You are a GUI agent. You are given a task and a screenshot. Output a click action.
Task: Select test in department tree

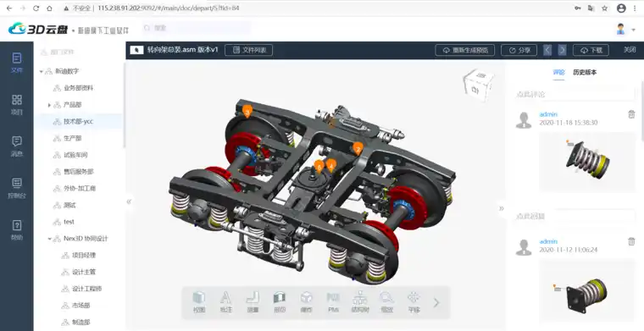click(69, 222)
